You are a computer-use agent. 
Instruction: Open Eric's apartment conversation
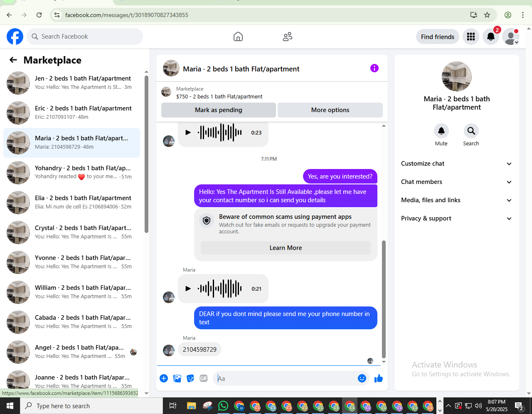pos(71,113)
